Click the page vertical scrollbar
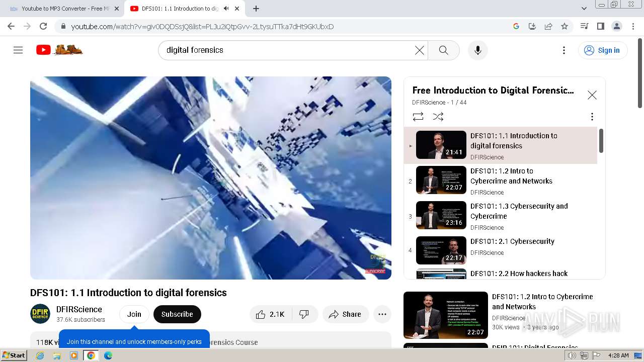Viewport: 644px width, 362px height. coord(640,73)
